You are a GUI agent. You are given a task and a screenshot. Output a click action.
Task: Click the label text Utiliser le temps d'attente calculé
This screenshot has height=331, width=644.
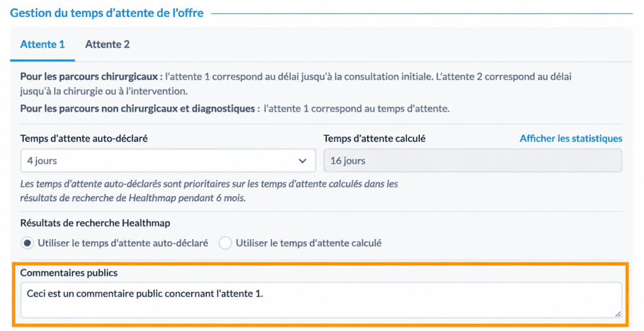(x=309, y=243)
